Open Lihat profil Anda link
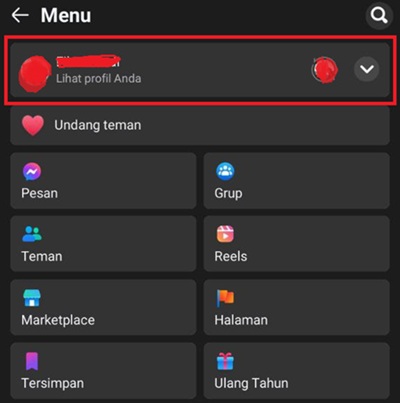This screenshot has height=403, width=400. click(x=98, y=79)
